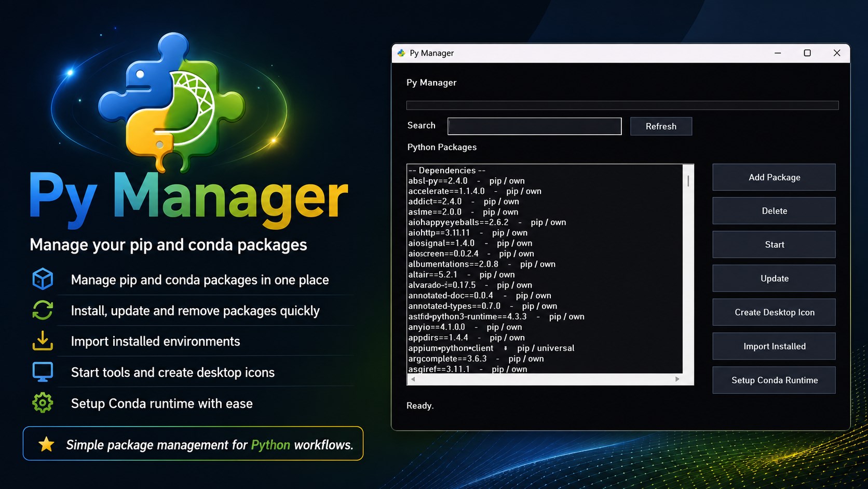The height and width of the screenshot is (489, 868).
Task: Click the horizontal scrollbar right arrow
Action: click(x=677, y=379)
